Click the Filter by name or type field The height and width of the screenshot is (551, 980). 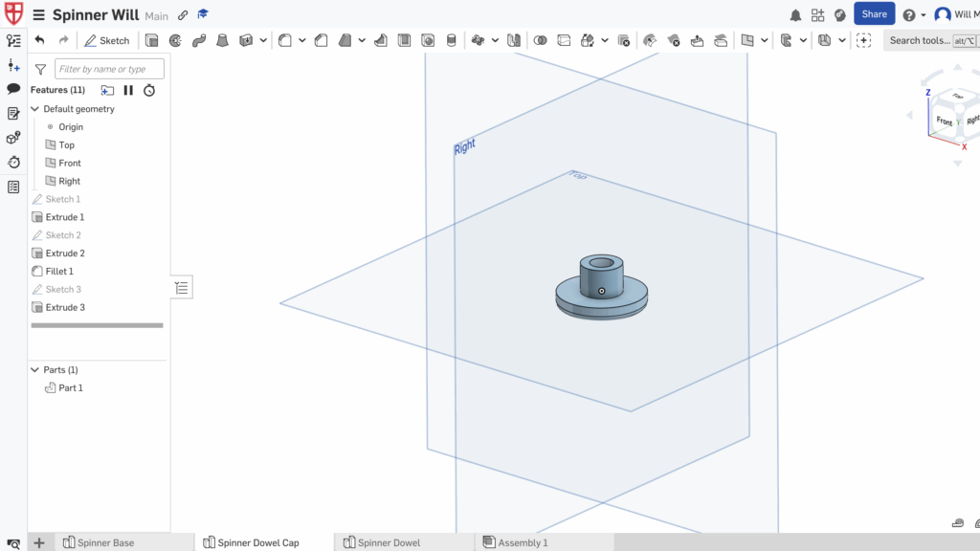pos(109,69)
